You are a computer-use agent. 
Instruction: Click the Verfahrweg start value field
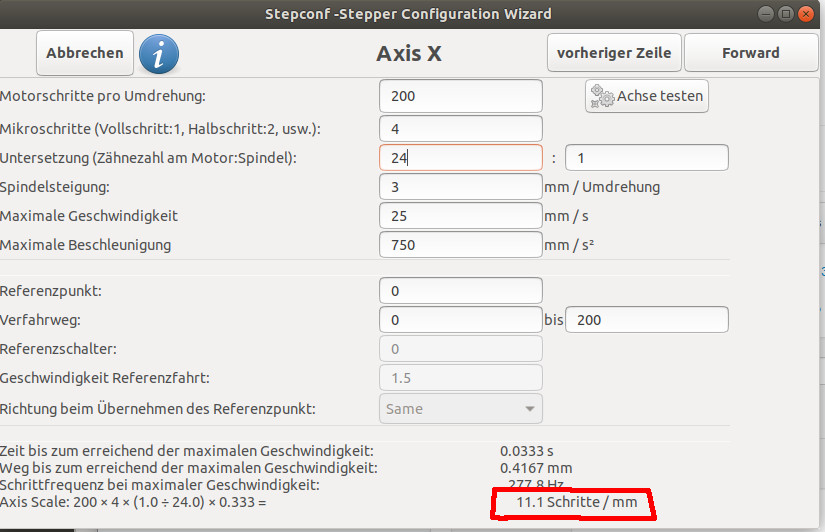tap(460, 320)
